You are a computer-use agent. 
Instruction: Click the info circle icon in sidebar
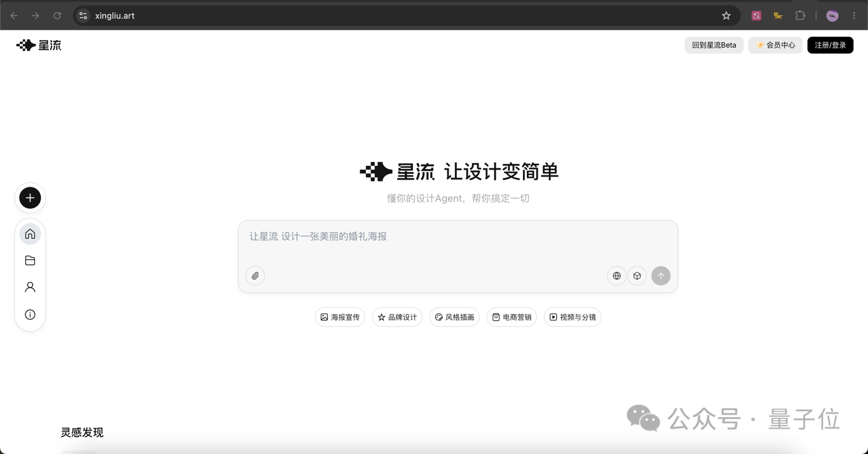pyautogui.click(x=30, y=315)
